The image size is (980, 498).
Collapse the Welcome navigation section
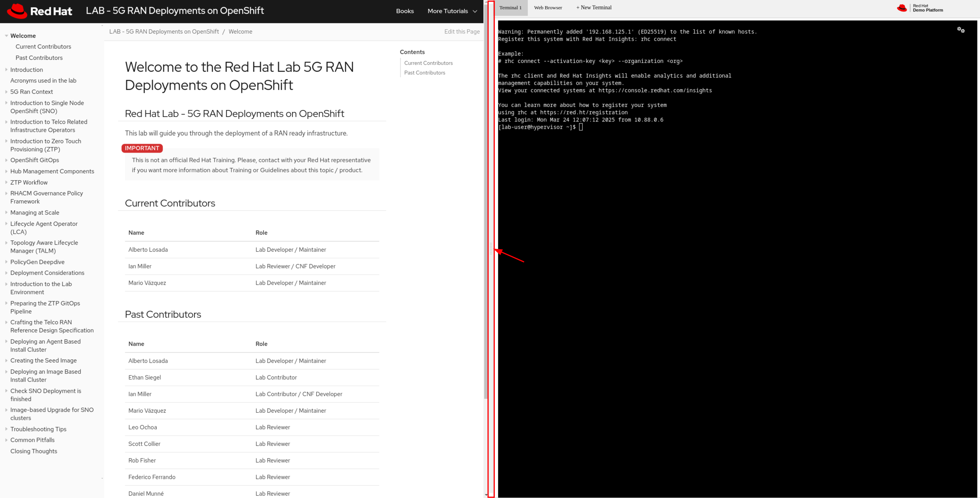coord(6,36)
